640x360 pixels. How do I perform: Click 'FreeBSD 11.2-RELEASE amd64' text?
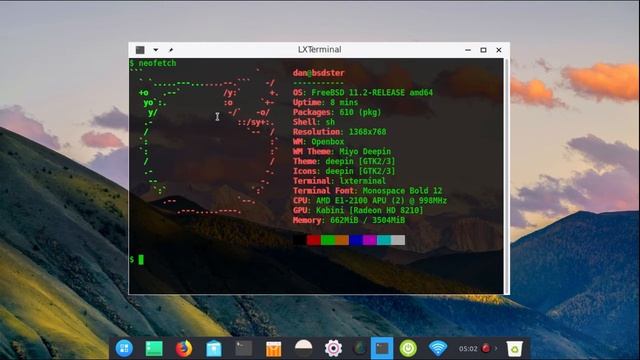372,93
